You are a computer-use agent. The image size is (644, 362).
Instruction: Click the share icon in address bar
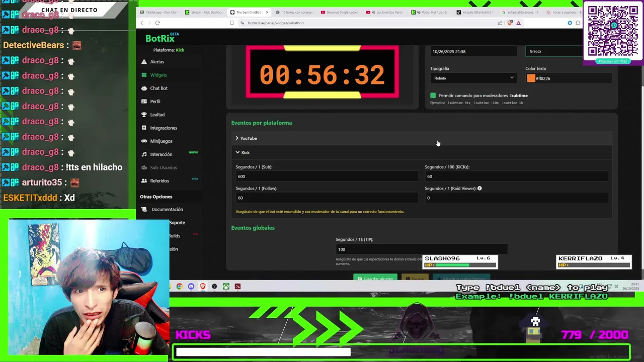point(500,23)
